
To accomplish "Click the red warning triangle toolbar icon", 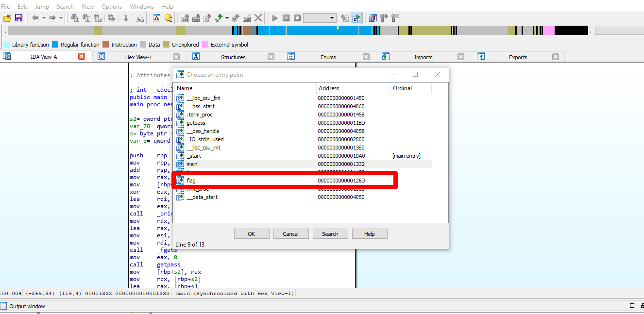I will [x=156, y=18].
